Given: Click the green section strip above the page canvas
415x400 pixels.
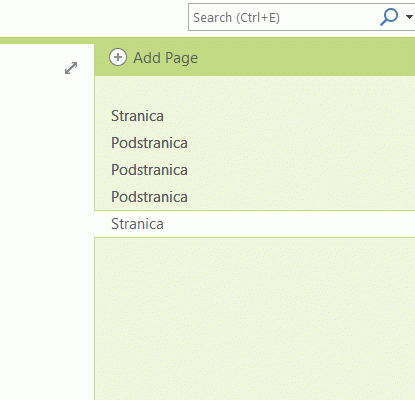Looking at the screenshot, I should click(x=207, y=40).
